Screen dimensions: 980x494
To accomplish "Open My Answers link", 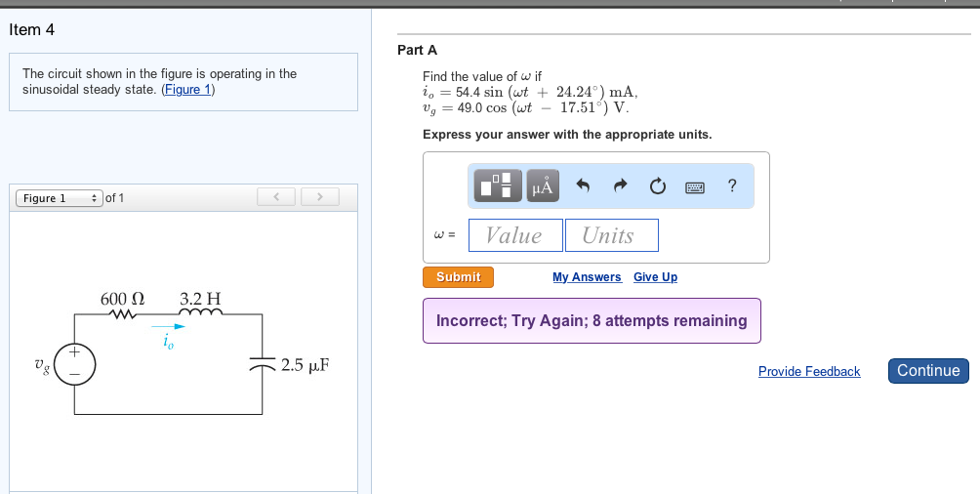I will pyautogui.click(x=587, y=277).
